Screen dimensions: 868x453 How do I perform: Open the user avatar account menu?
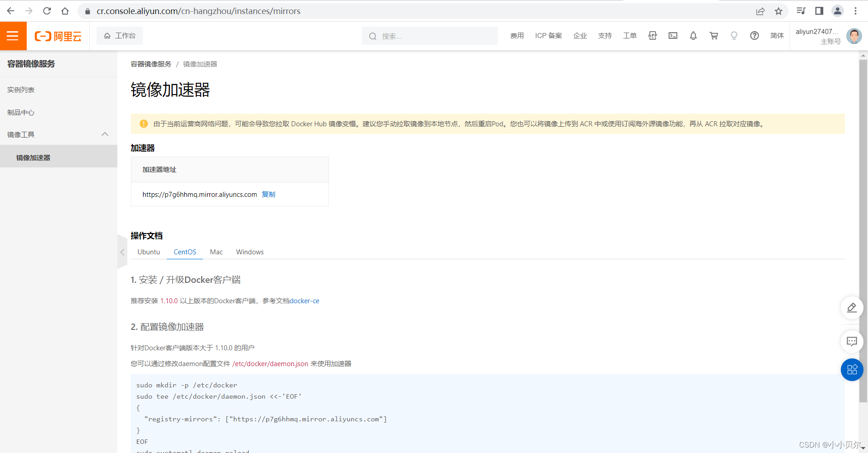point(854,36)
